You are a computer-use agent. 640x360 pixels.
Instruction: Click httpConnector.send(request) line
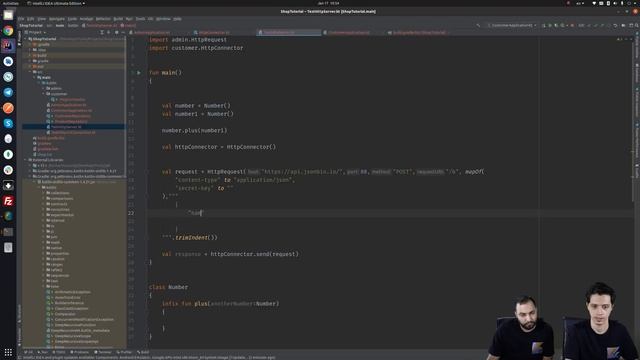[x=230, y=254]
